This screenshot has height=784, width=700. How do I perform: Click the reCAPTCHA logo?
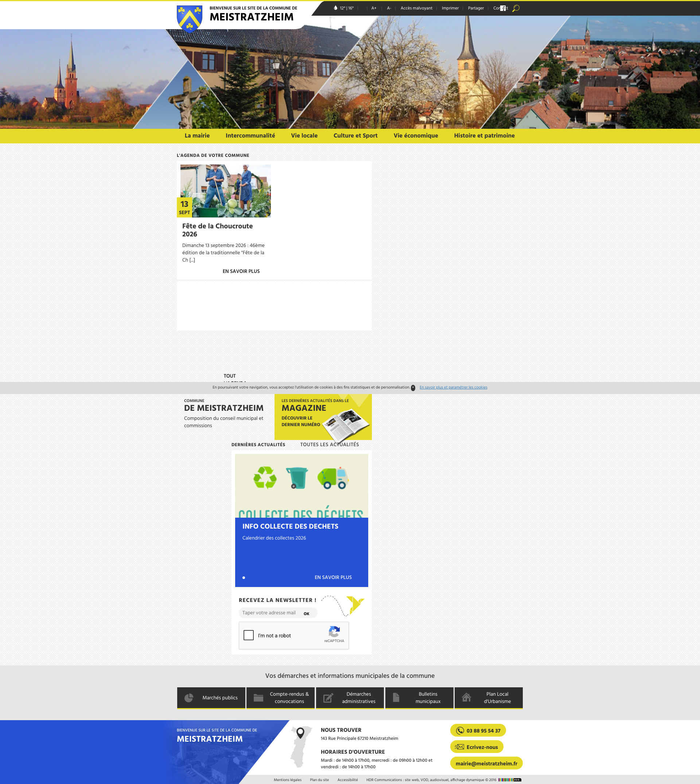click(x=334, y=632)
